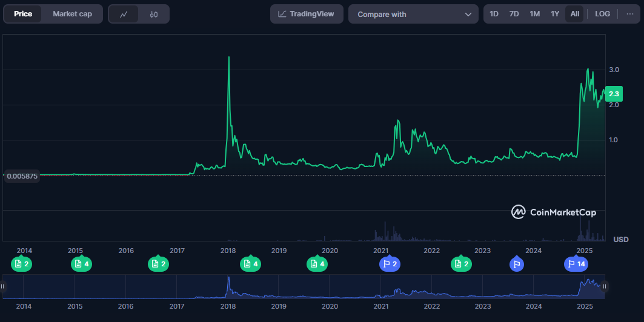
Task: Grab the left range slider handle
Action: [x=4, y=286]
